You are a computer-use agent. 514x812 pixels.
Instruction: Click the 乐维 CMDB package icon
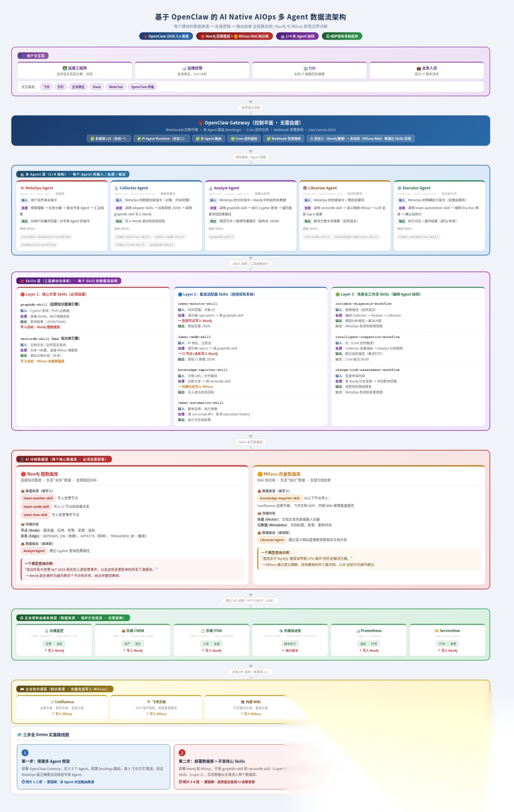pyautogui.click(x=124, y=631)
